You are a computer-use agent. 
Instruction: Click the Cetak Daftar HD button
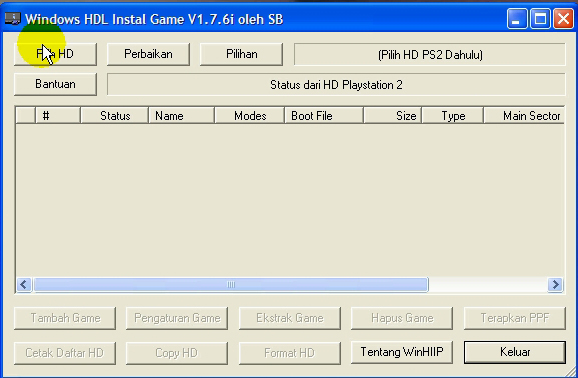click(x=65, y=353)
